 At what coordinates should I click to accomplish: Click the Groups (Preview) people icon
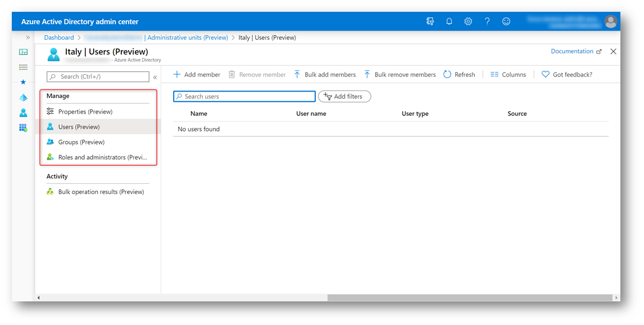point(50,142)
